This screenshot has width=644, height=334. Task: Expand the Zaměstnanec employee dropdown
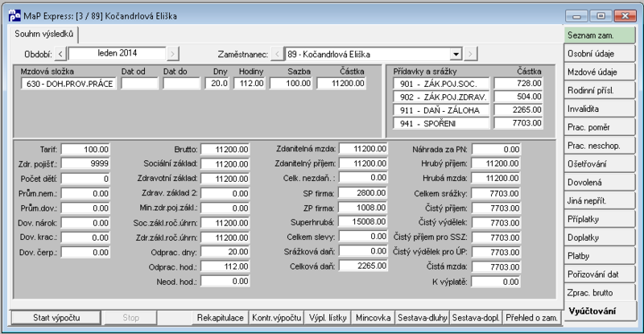(x=456, y=54)
